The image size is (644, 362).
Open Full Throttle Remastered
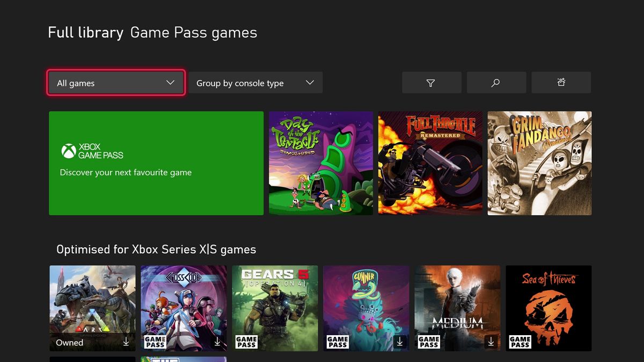(430, 163)
